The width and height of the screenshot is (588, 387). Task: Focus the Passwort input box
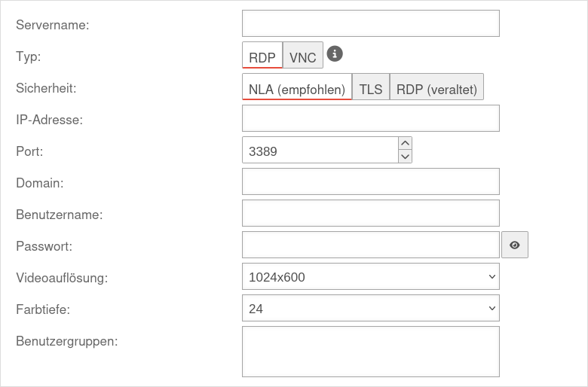pos(371,245)
